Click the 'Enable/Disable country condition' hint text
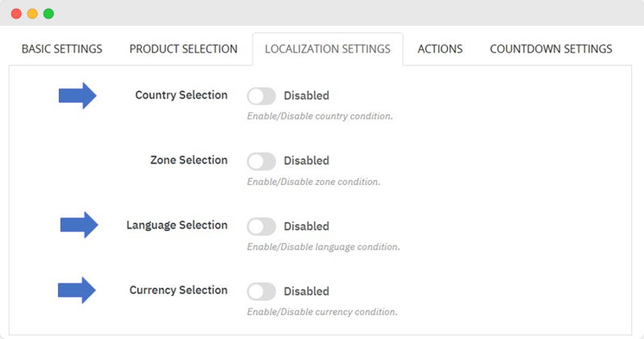 (x=320, y=116)
